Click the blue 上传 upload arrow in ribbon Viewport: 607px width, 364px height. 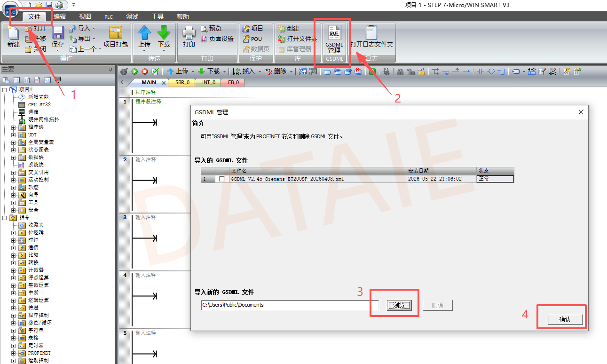(x=144, y=32)
